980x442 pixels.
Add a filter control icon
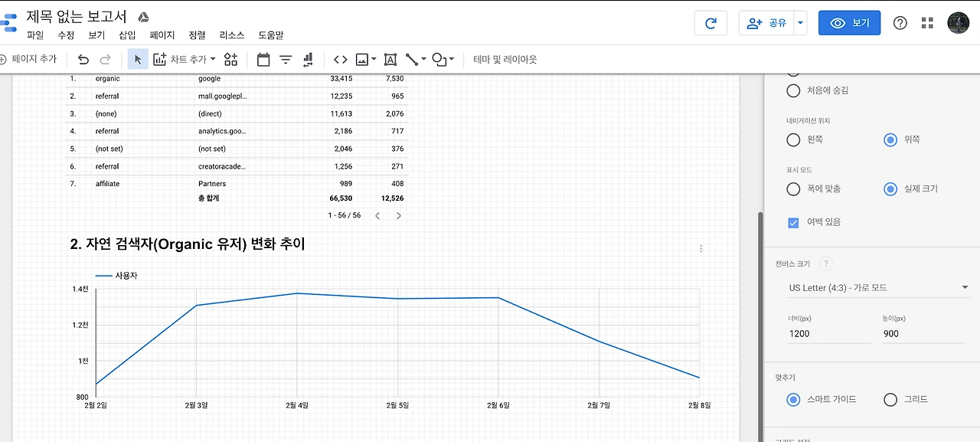click(286, 59)
